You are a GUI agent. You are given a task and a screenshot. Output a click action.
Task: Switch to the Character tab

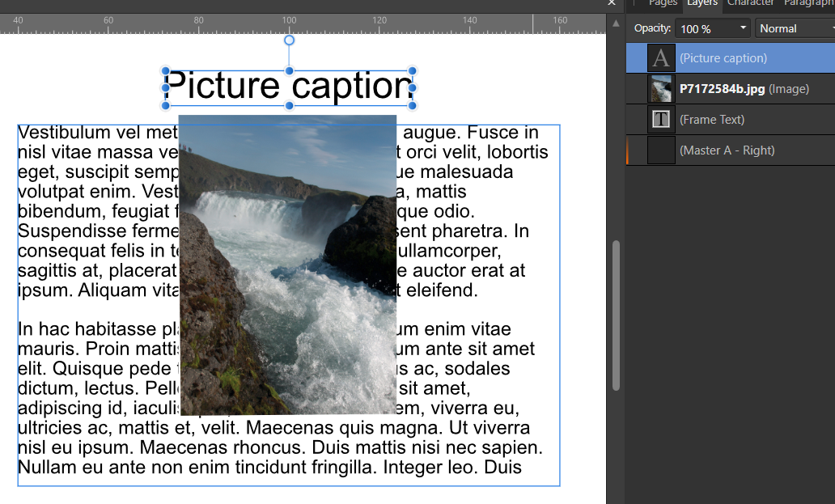(750, 4)
